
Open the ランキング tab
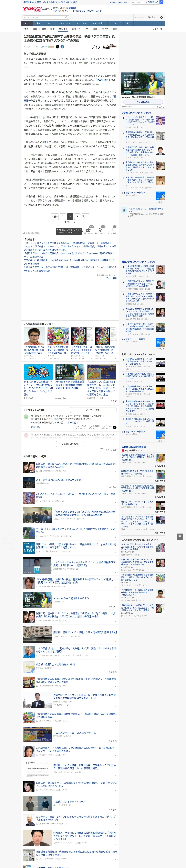pyautogui.click(x=115, y=24)
